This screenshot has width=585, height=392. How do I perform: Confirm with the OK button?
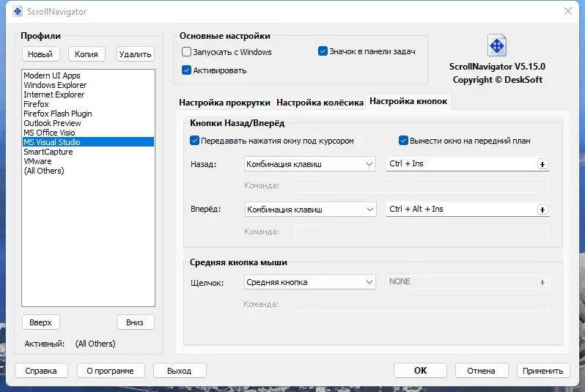click(420, 370)
